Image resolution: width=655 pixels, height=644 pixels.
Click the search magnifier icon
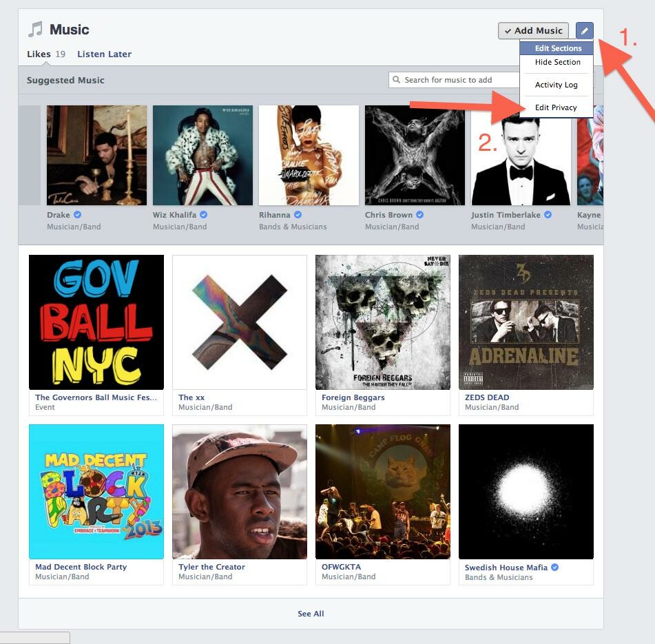click(x=397, y=80)
